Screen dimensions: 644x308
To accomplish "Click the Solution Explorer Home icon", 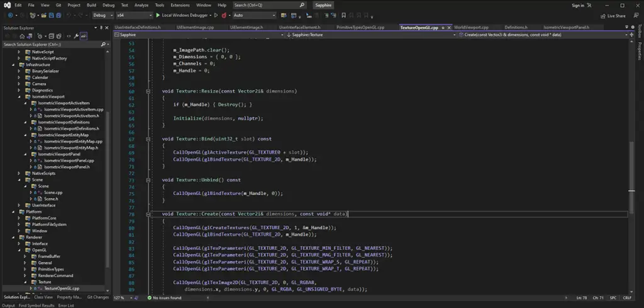I will [22, 36].
